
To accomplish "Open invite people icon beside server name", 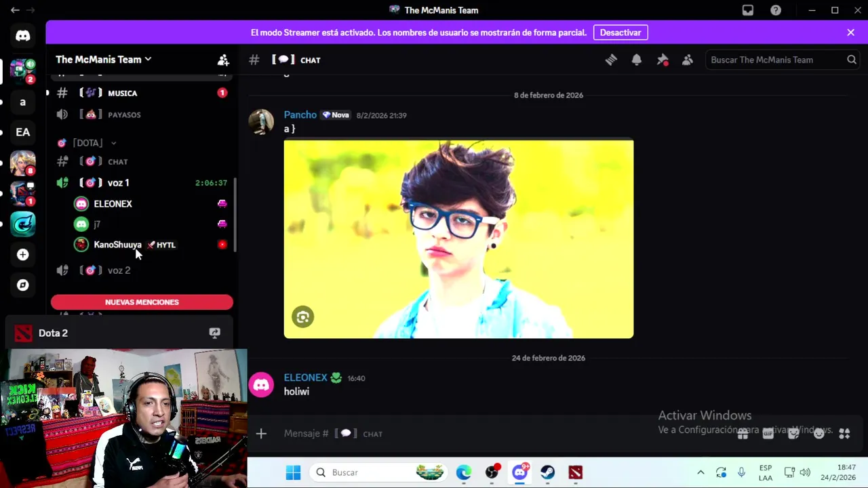I will coord(223,60).
